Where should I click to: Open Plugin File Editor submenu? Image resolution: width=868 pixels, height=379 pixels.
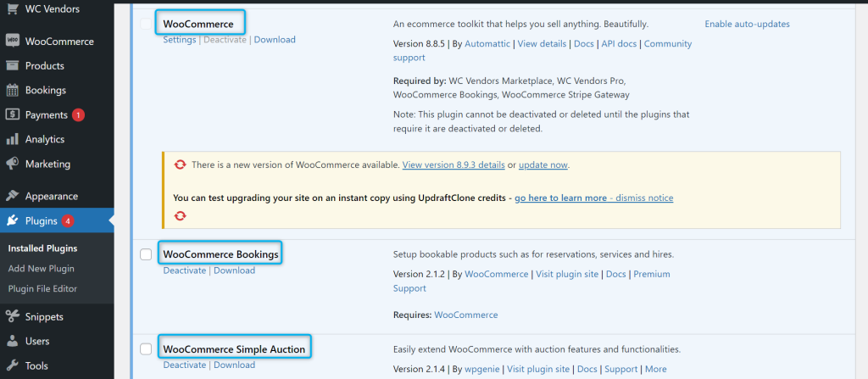pos(42,289)
